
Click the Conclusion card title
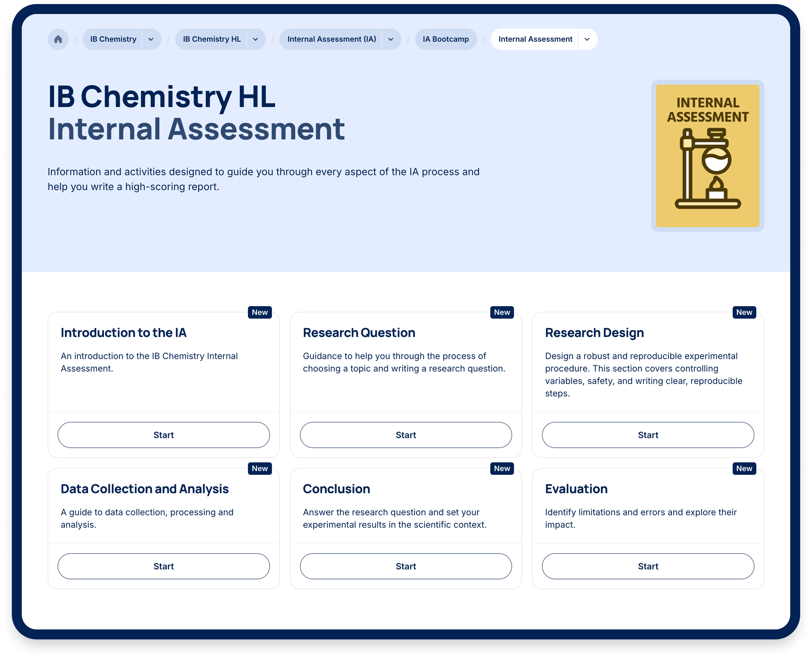click(336, 489)
